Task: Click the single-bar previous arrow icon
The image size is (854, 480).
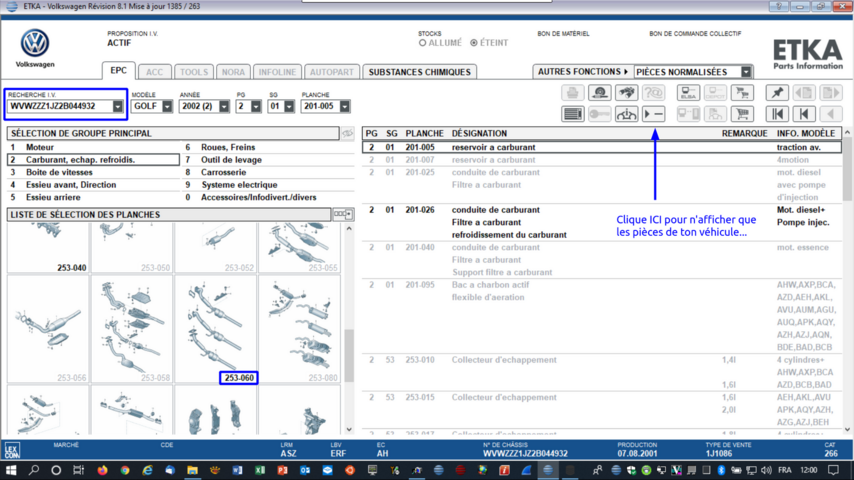Action: 804,114
